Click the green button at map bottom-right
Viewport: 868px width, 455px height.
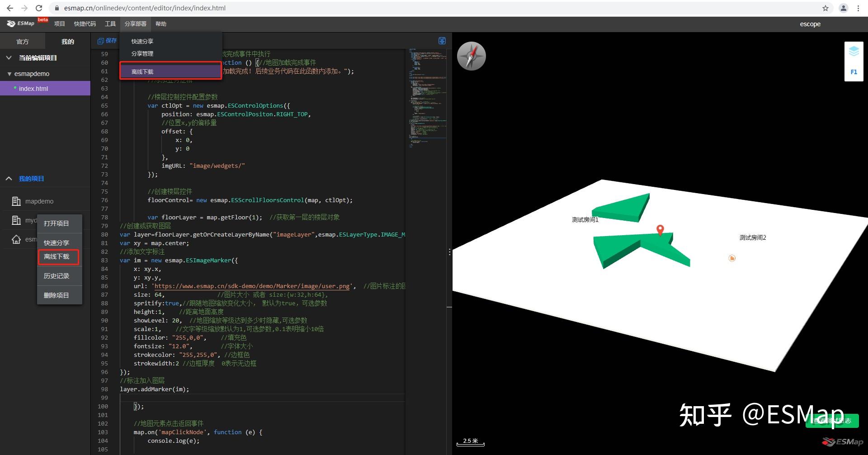[x=832, y=421]
